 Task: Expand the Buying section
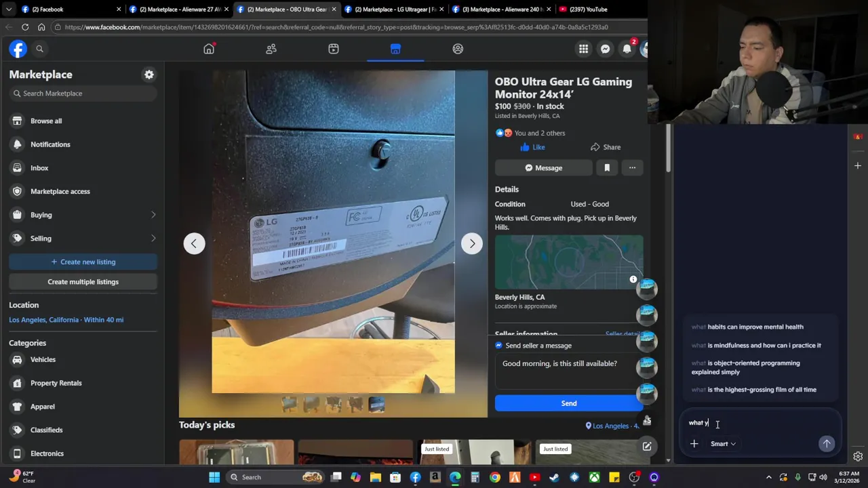pos(83,215)
